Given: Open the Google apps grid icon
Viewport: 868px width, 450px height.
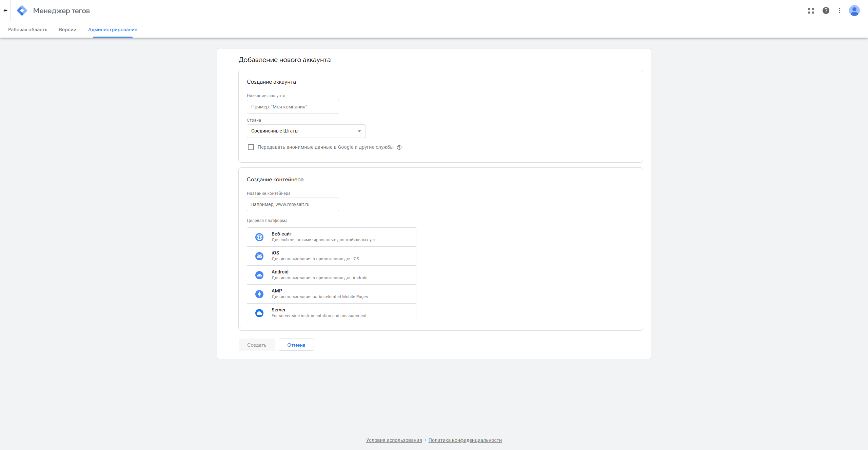Looking at the screenshot, I should pyautogui.click(x=811, y=11).
